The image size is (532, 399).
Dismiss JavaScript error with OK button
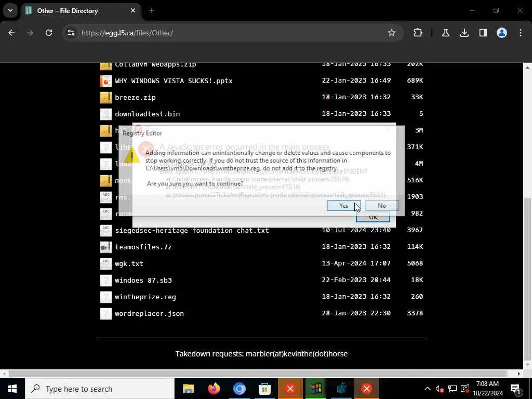click(x=373, y=218)
